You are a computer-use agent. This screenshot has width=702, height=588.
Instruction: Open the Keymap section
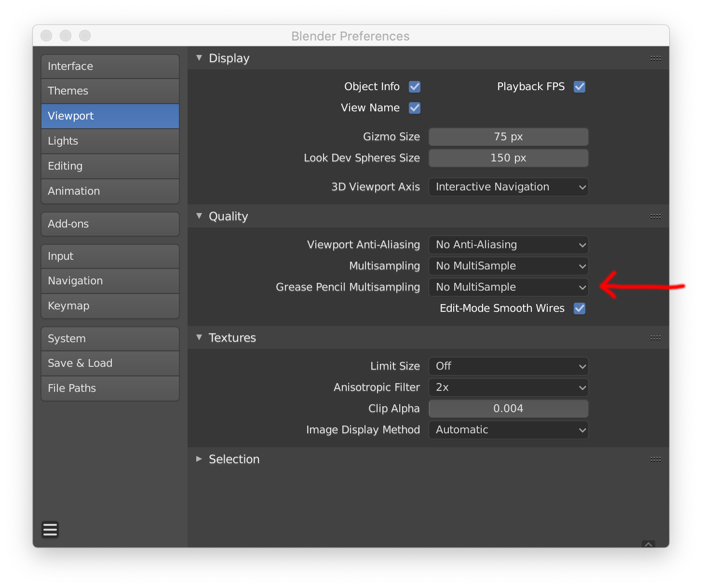[x=110, y=306]
